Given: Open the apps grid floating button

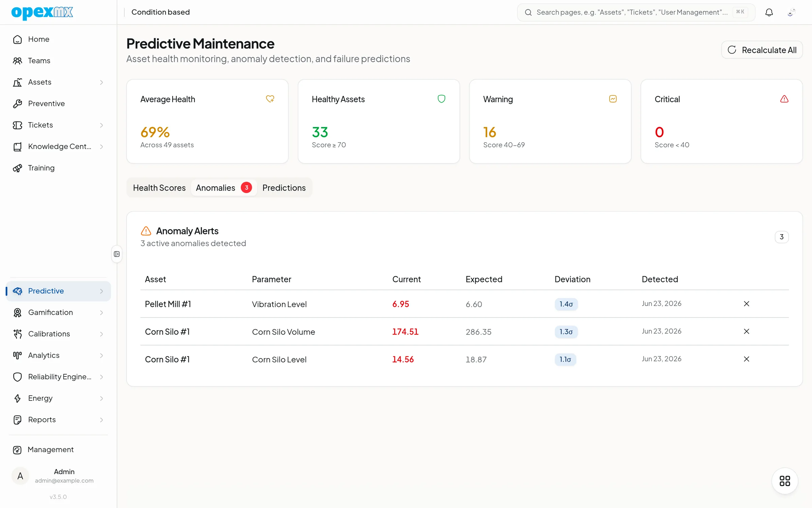Looking at the screenshot, I should coord(785,481).
